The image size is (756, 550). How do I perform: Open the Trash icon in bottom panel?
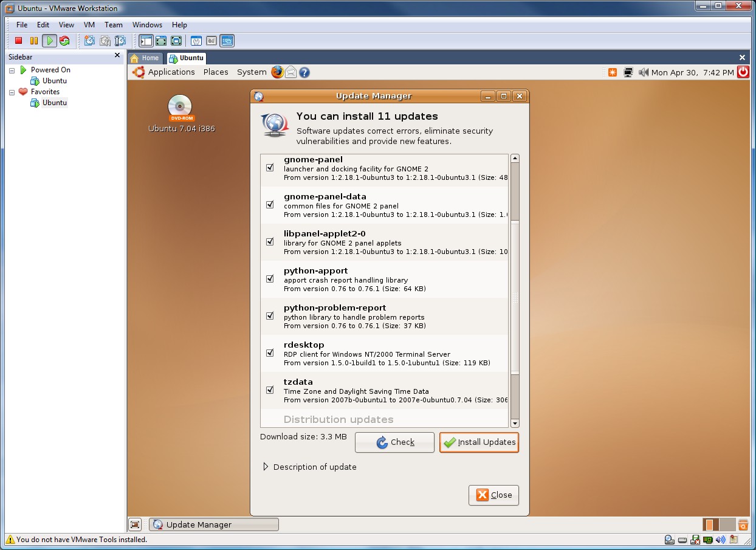743,524
